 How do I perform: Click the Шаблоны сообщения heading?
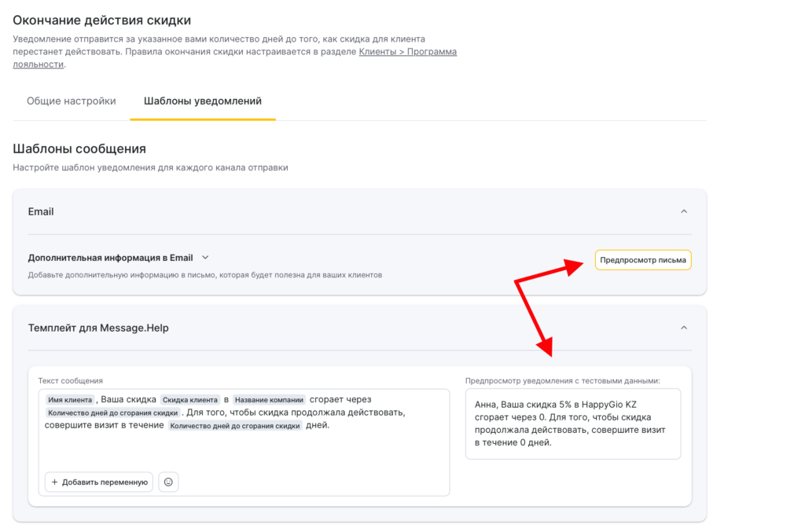79,149
